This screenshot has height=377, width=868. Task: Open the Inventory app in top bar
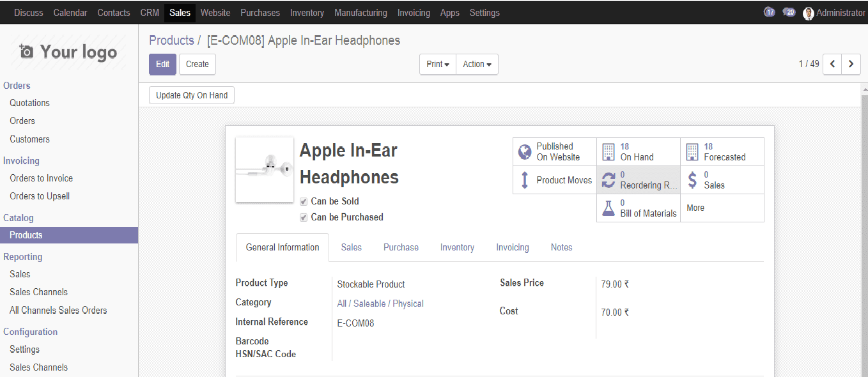[307, 13]
